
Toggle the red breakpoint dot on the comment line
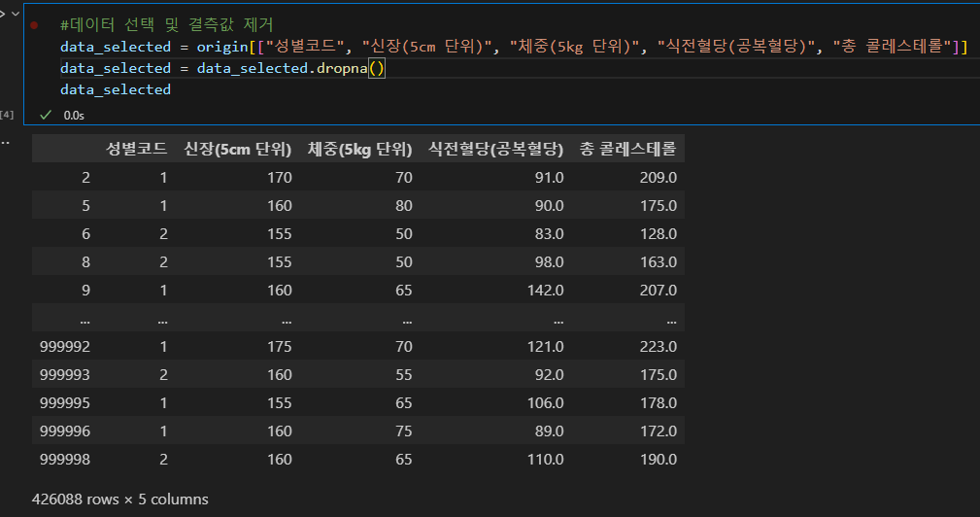coord(34,25)
